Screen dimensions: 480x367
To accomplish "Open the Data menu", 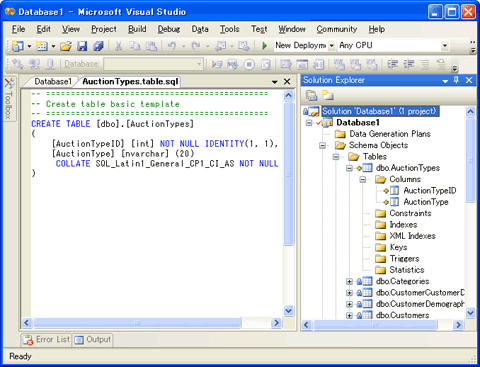I will pos(200,29).
